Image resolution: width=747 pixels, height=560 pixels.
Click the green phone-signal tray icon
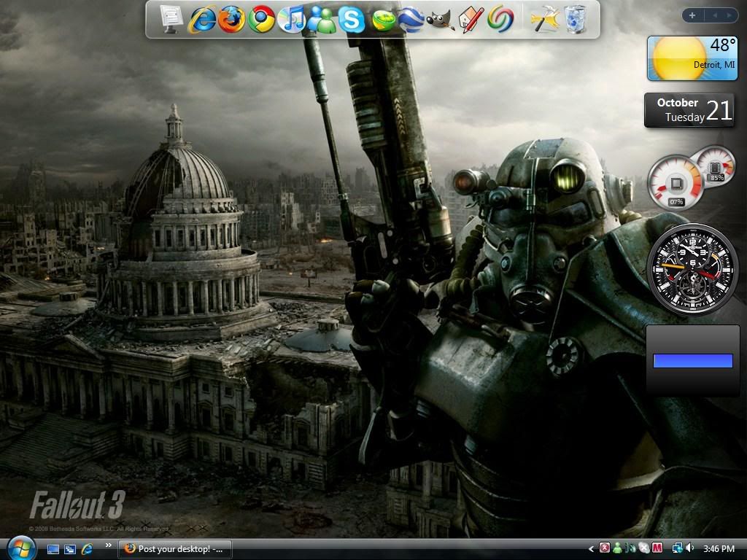click(x=630, y=548)
